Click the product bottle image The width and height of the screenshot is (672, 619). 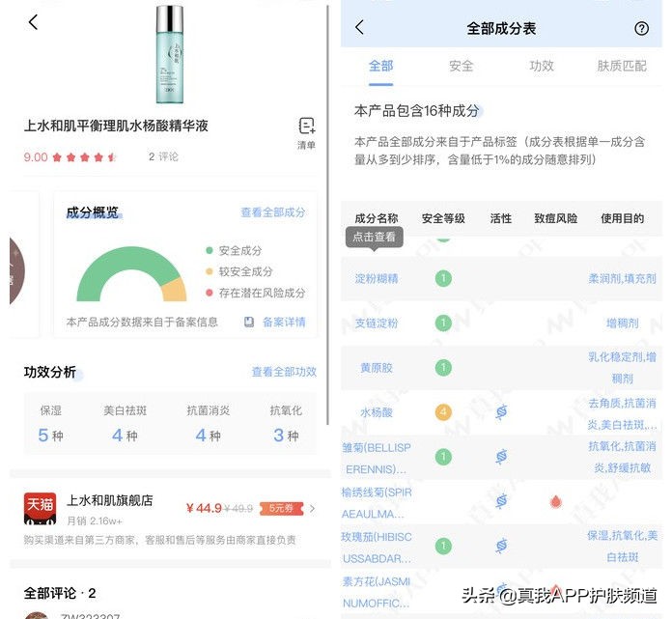170,53
